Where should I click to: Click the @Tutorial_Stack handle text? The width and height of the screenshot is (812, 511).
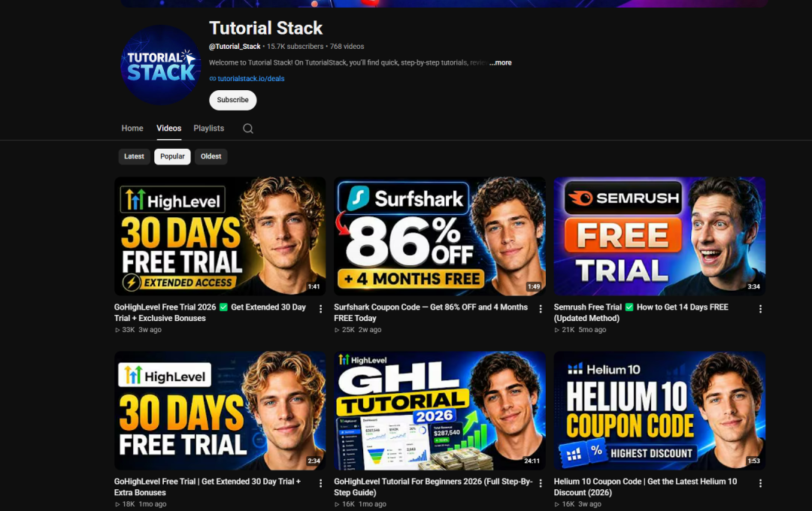coord(235,47)
